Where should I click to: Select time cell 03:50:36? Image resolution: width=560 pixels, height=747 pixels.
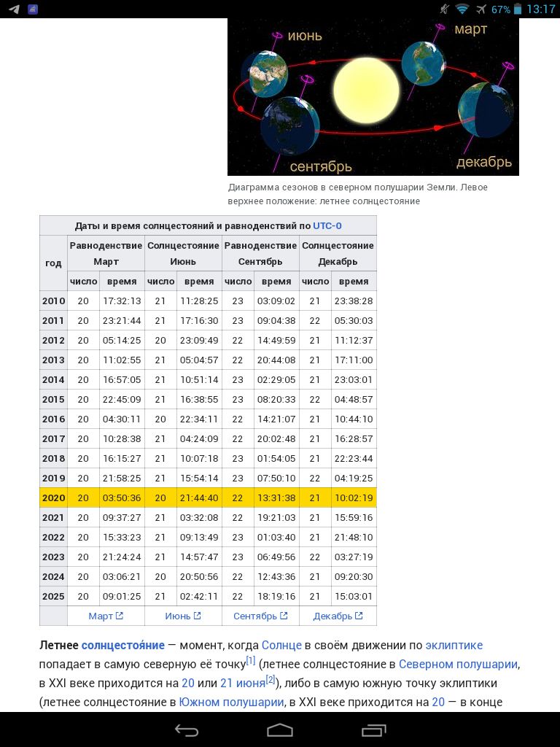(x=122, y=498)
